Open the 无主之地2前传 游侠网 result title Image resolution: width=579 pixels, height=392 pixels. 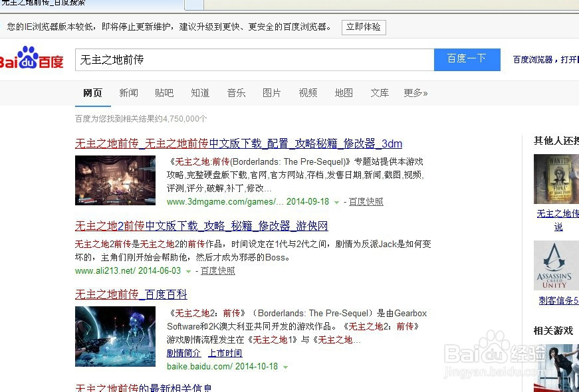pos(201,226)
